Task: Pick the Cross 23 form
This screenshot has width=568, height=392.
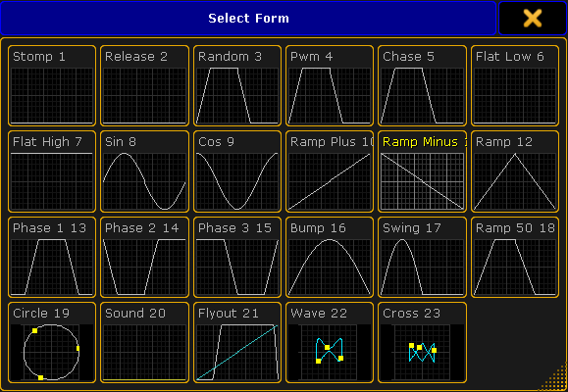Action: coord(422,342)
